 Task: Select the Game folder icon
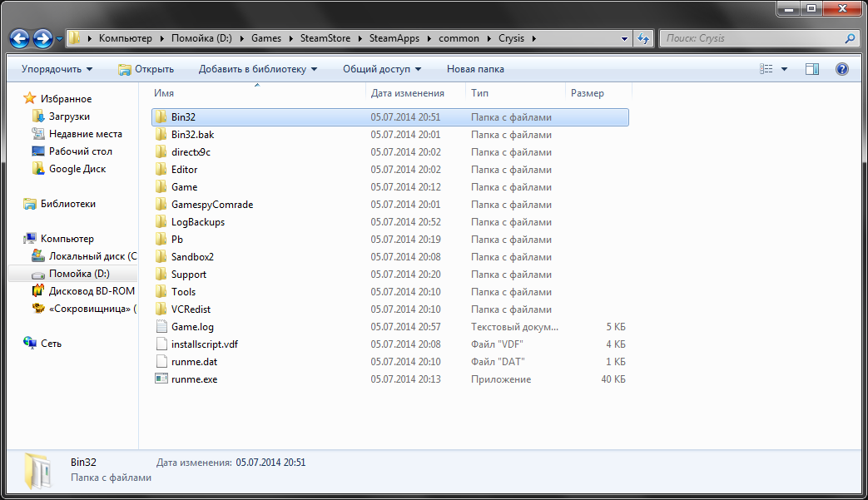[x=161, y=187]
